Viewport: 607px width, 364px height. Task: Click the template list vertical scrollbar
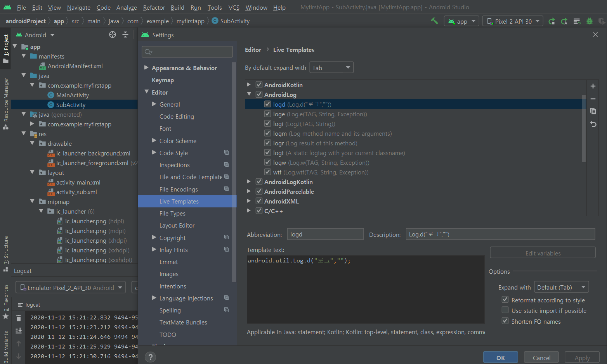pyautogui.click(x=584, y=128)
